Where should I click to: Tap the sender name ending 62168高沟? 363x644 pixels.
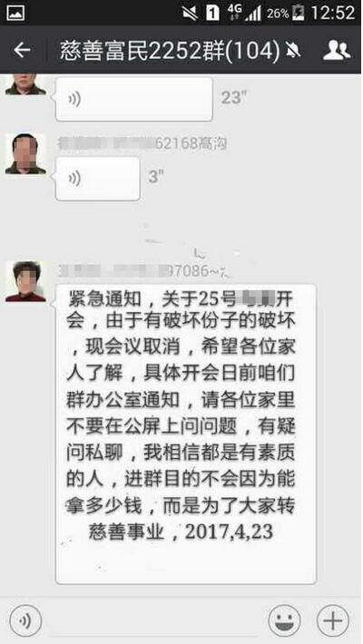[x=142, y=143]
